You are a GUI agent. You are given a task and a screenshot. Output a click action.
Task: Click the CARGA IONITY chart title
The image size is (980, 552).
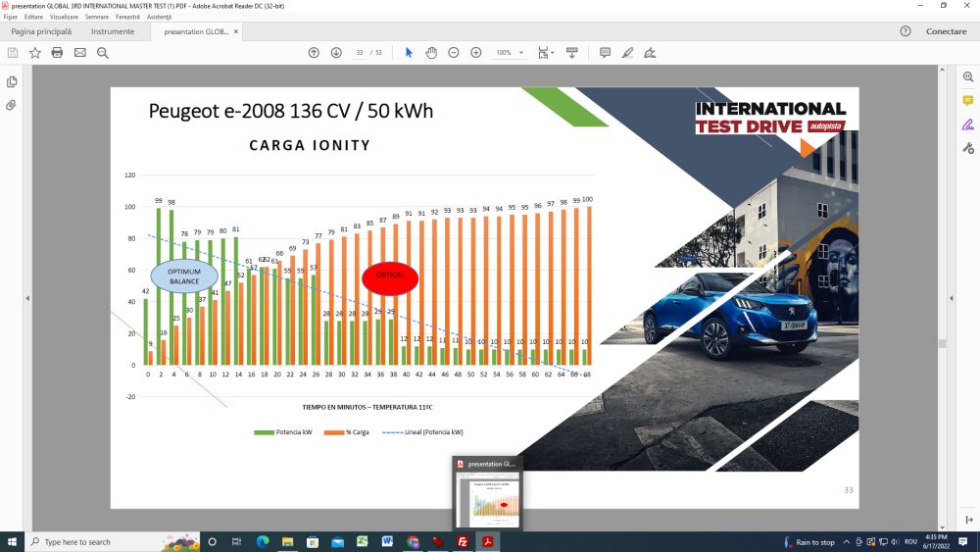pos(310,145)
